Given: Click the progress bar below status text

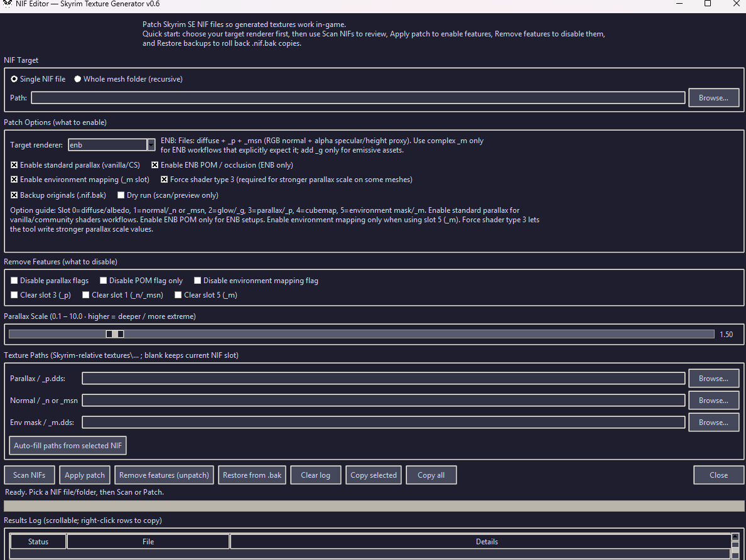Looking at the screenshot, I should 374,506.
